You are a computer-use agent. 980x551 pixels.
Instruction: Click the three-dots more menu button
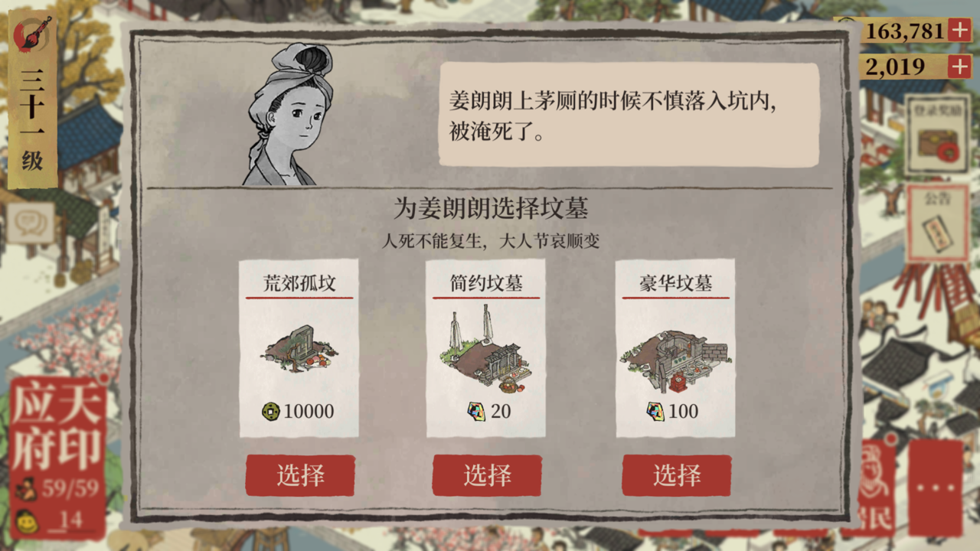click(936, 487)
